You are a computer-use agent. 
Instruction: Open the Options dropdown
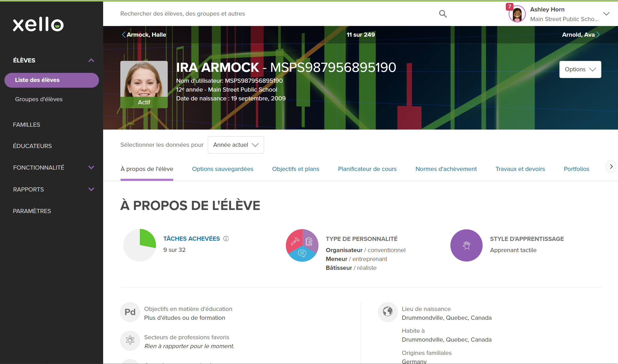tap(580, 69)
